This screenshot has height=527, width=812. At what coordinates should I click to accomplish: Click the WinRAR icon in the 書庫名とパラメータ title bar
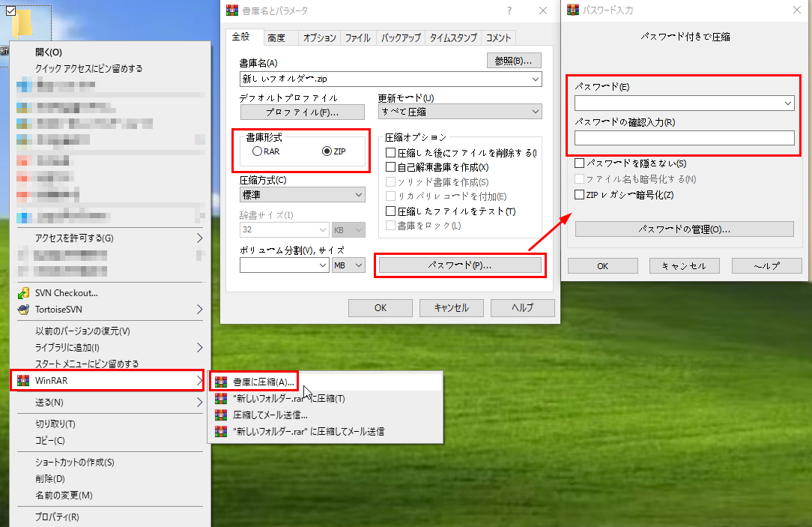(x=232, y=10)
